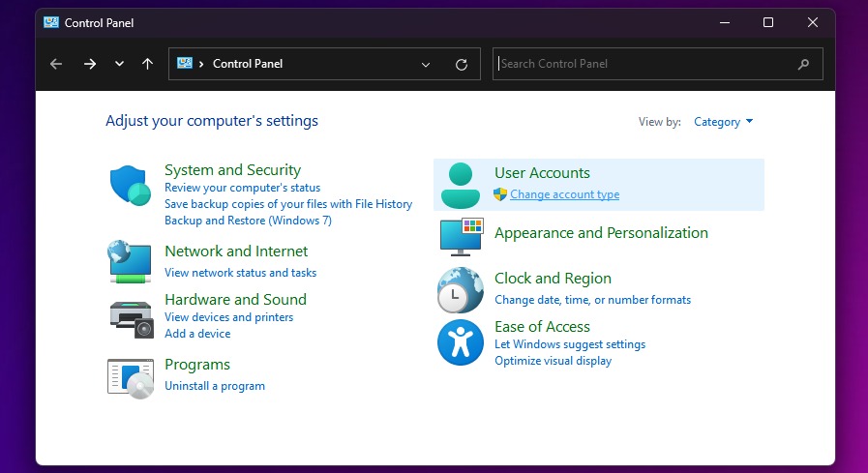Maximize the Control Panel window
The image size is (868, 473).
point(768,22)
